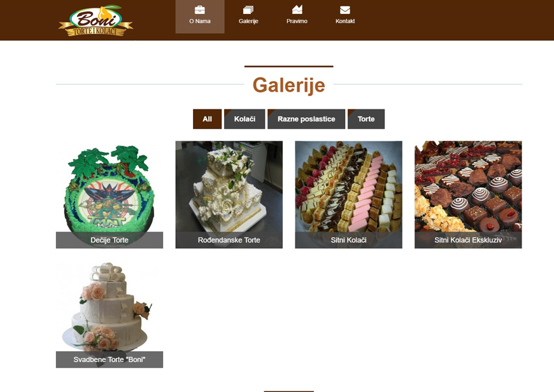Select the Pravimo navigation text
This screenshot has width=554, height=392.
pos(297,21)
